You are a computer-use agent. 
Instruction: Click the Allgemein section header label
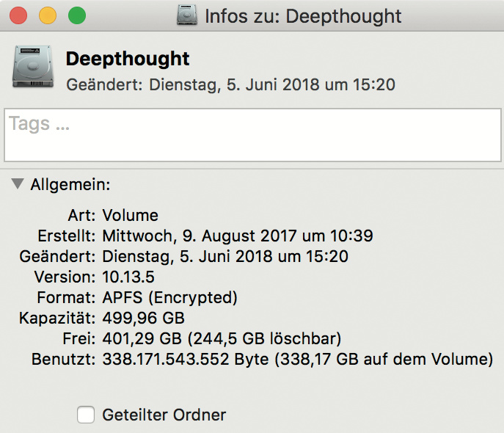point(70,185)
